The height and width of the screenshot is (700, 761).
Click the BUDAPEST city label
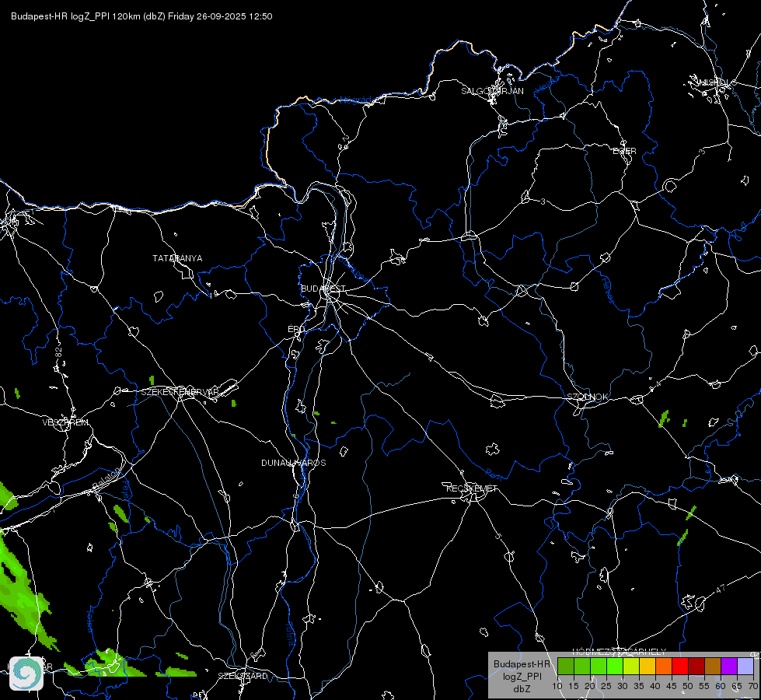tap(323, 289)
